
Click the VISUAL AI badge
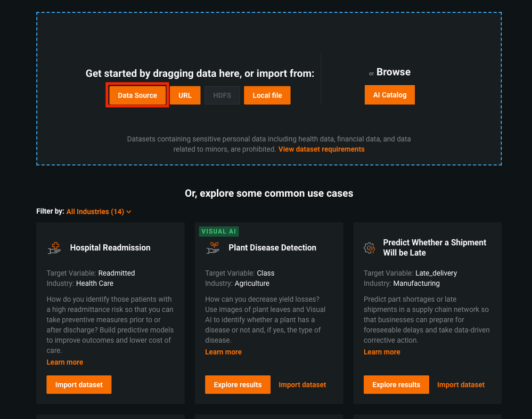pyautogui.click(x=219, y=231)
